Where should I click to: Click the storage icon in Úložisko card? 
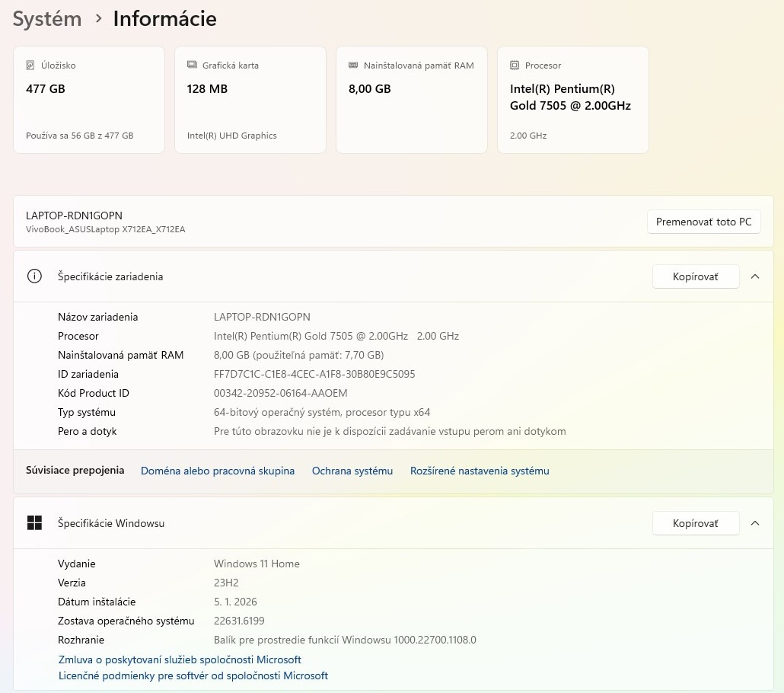click(30, 65)
